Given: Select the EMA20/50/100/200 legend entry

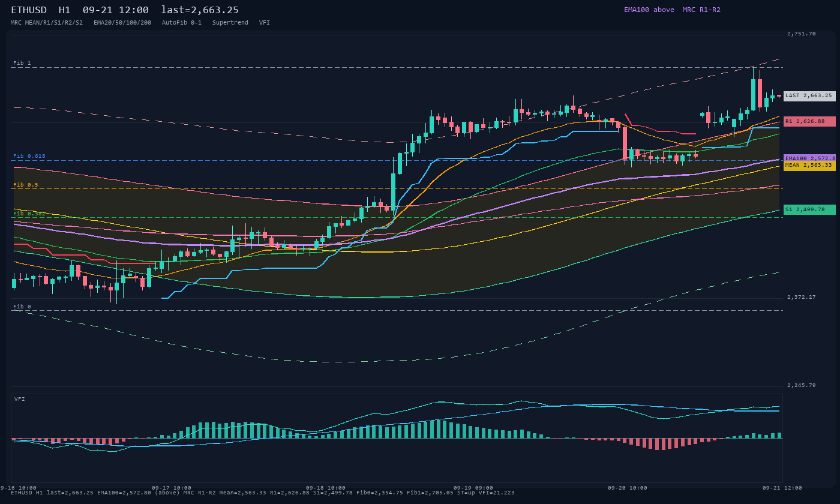Looking at the screenshot, I should 122,22.
